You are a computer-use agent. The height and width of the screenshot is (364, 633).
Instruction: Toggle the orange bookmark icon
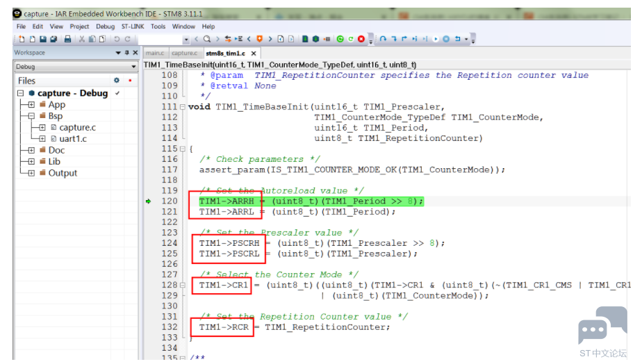tap(260, 39)
